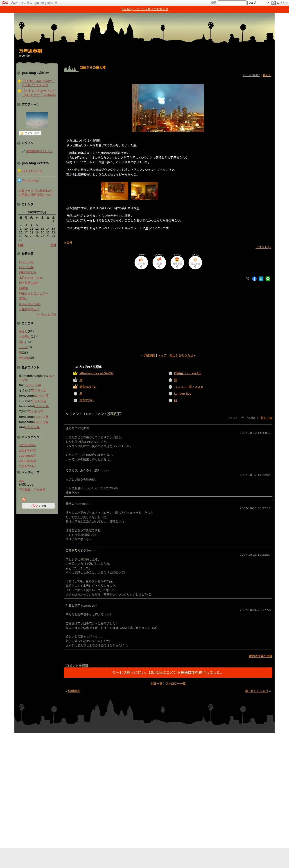The height and width of the screenshot is (868, 289).
Task: Click the #海外 hashtag
Action: coord(68,243)
